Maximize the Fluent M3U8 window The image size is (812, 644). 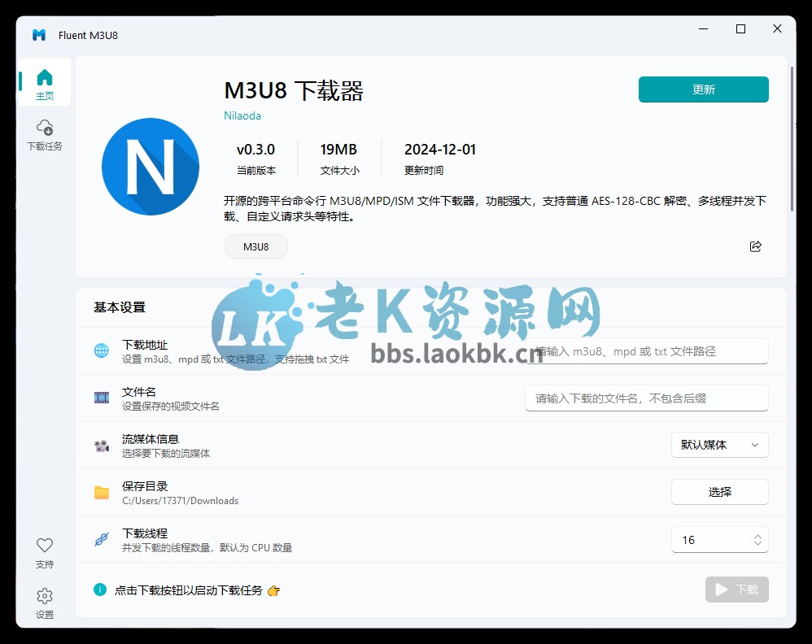(740, 29)
